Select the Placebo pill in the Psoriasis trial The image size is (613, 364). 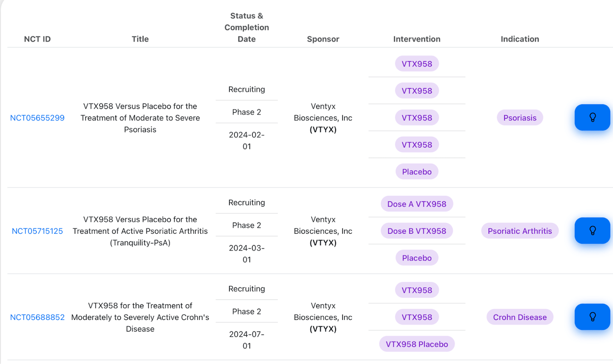[417, 171]
